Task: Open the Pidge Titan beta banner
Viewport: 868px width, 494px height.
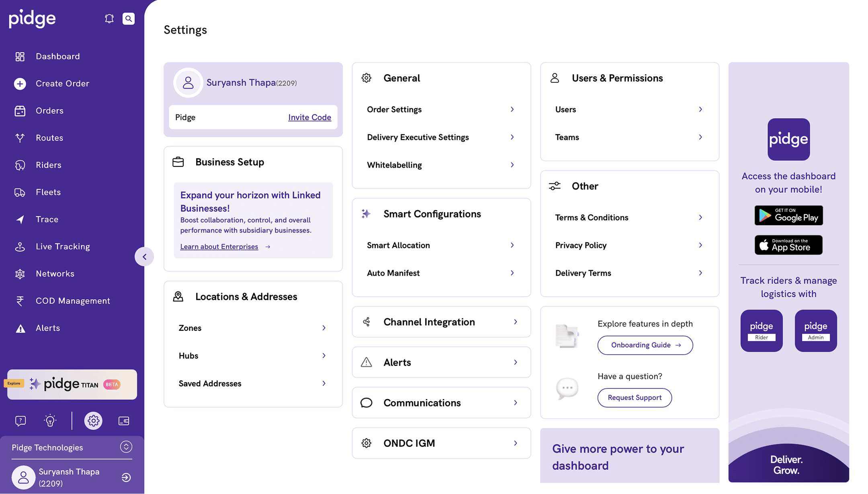Action: tap(72, 384)
